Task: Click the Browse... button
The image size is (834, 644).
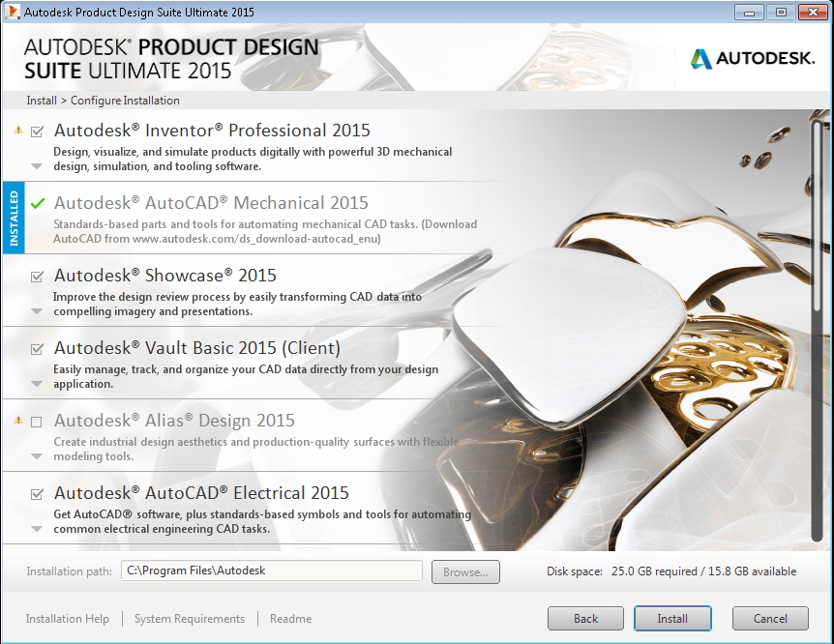Action: 465,572
